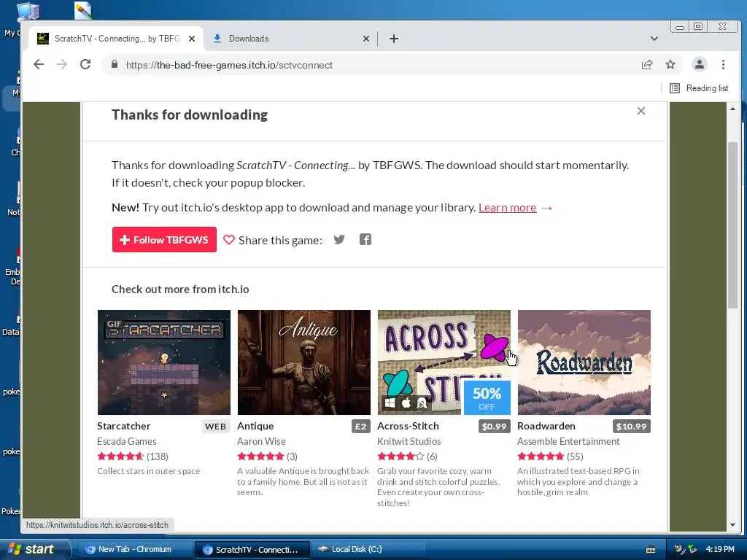Image resolution: width=747 pixels, height=560 pixels.
Task: Visit the Aaron Wise author link
Action: click(262, 441)
